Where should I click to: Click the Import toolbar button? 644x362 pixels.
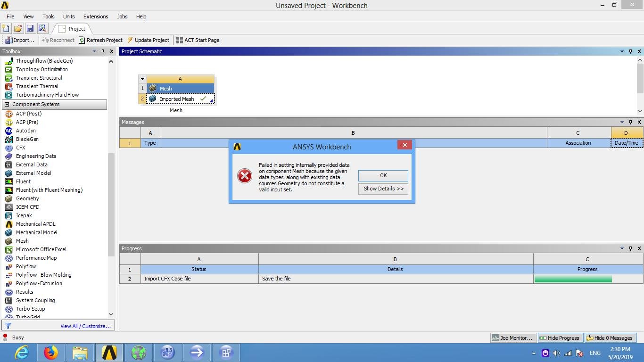[20, 40]
